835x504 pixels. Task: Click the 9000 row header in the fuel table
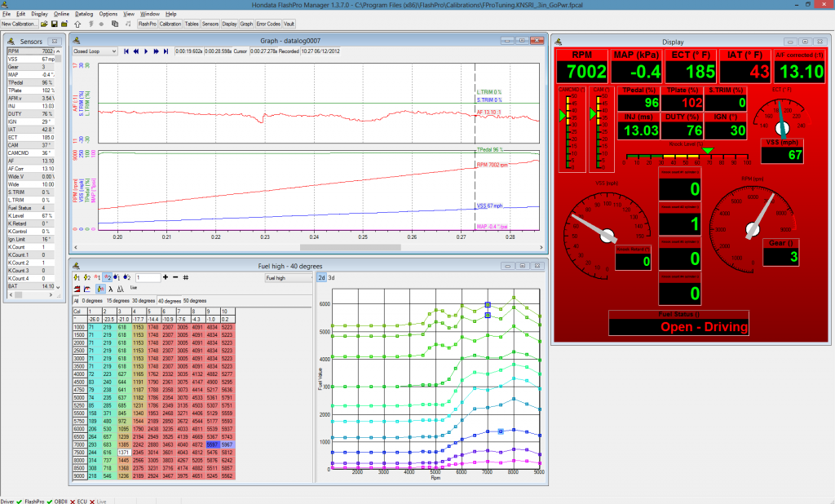coord(79,475)
